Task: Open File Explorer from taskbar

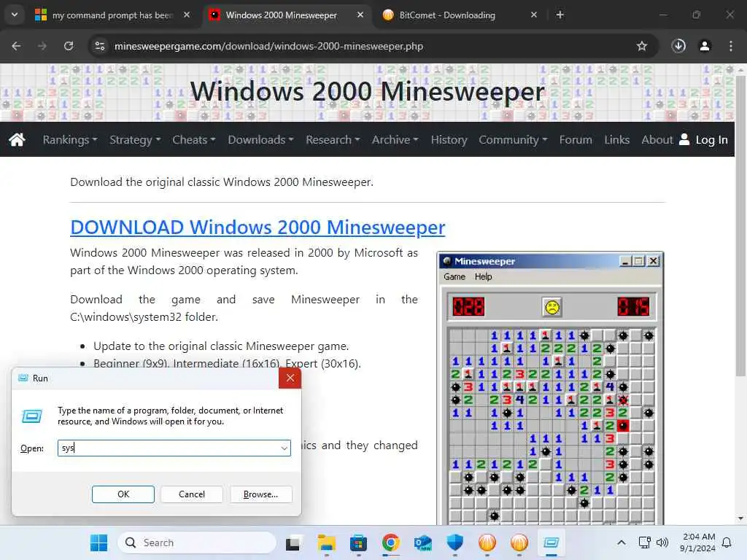Action: click(x=326, y=542)
